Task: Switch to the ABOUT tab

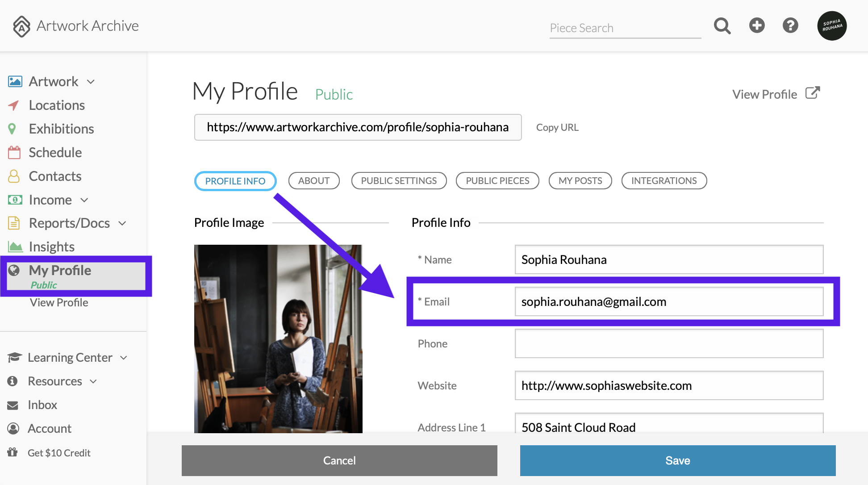Action: pos(314,181)
